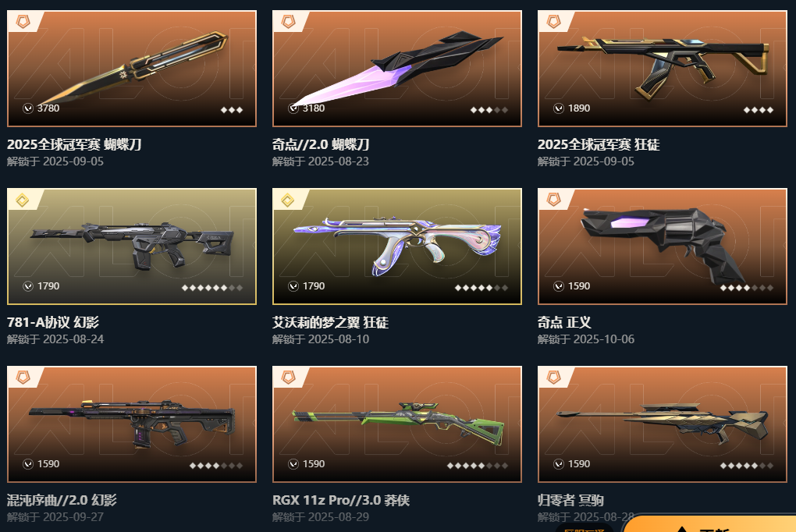This screenshot has height=532, width=796.
Task: Select the 781-A协议 幻影 weapon image
Action: pyautogui.click(x=132, y=246)
